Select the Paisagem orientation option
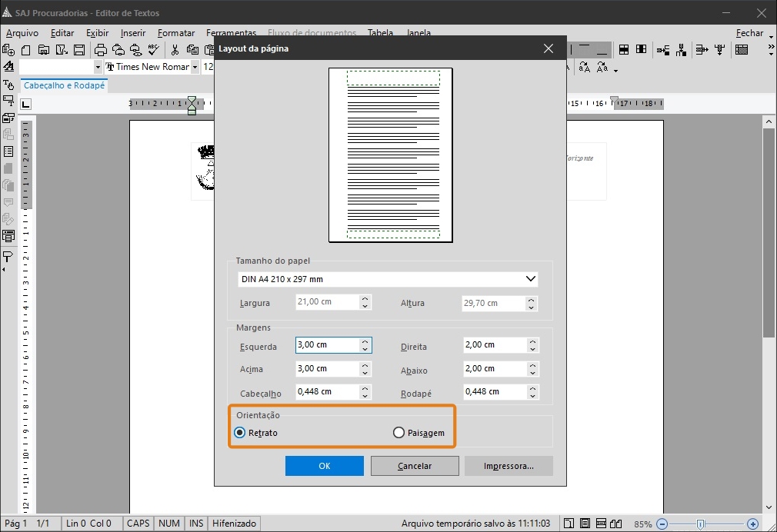Screen dimensions: 777x532 (399, 433)
